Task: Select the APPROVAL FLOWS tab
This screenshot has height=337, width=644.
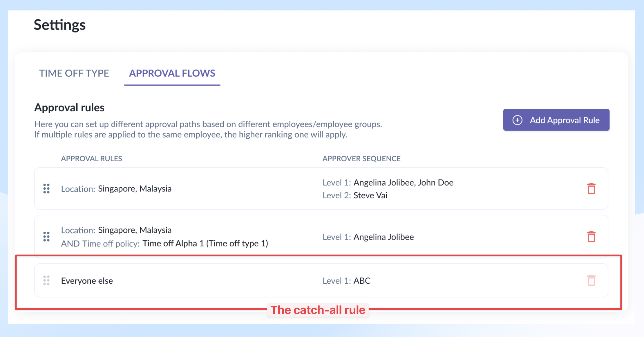Action: pyautogui.click(x=172, y=73)
